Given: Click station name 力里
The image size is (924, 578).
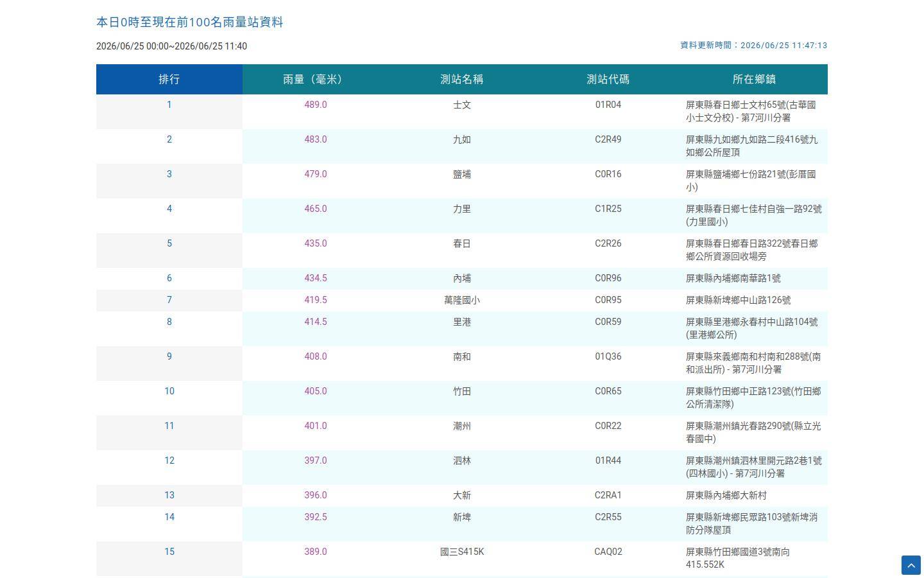Looking at the screenshot, I should point(462,209).
